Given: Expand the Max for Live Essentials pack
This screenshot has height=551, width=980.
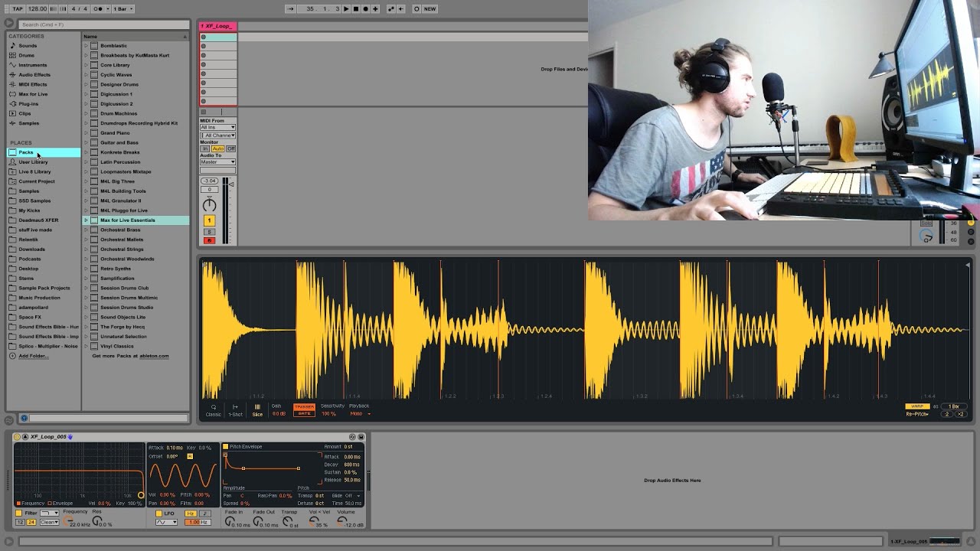Looking at the screenshot, I should point(86,220).
